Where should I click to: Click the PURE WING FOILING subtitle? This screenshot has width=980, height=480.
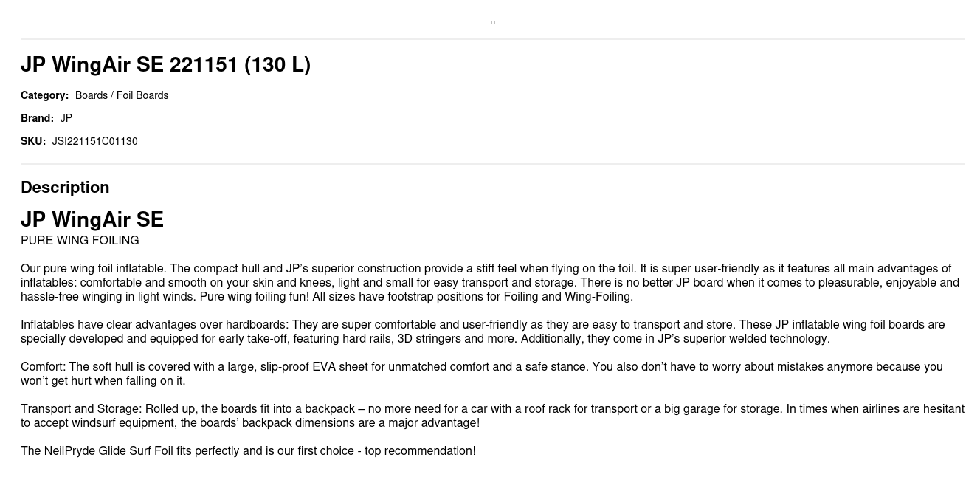click(80, 240)
